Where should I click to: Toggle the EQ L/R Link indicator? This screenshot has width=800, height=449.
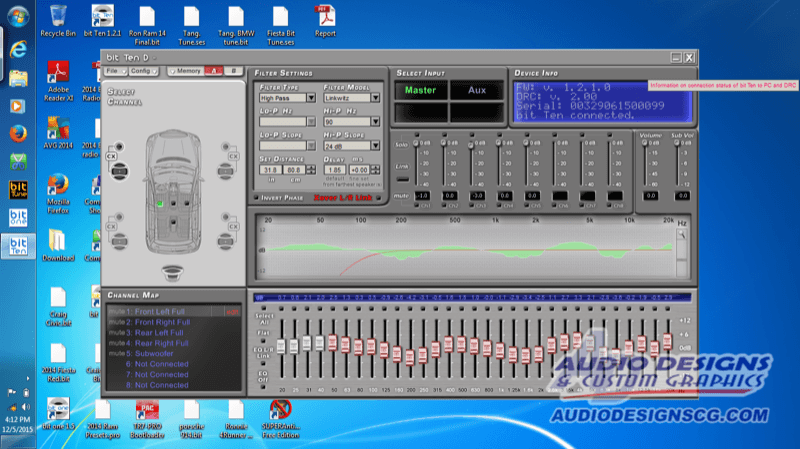point(263,363)
